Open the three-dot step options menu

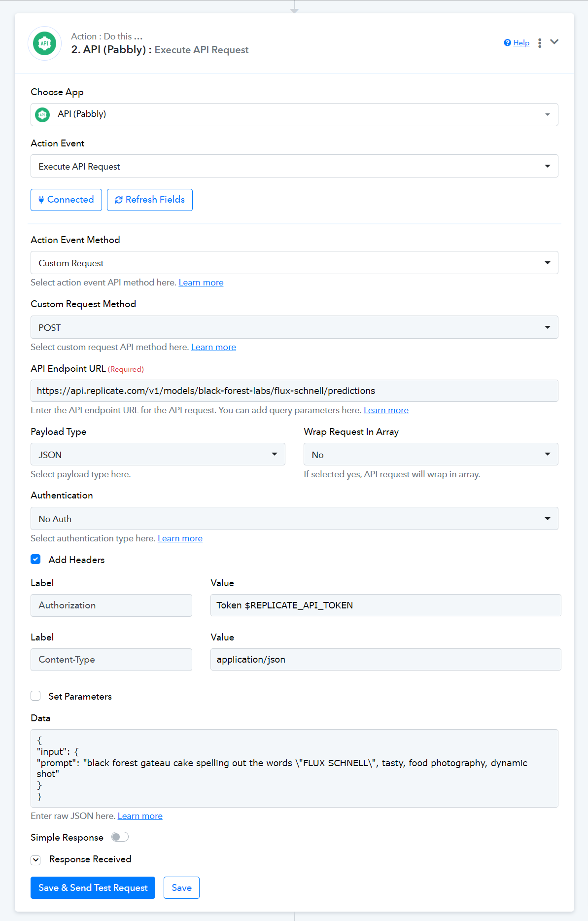click(x=540, y=43)
